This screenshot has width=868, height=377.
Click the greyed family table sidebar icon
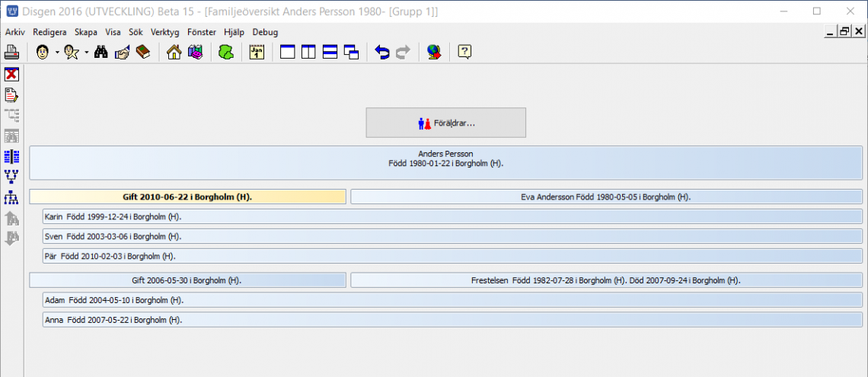pos(11,136)
